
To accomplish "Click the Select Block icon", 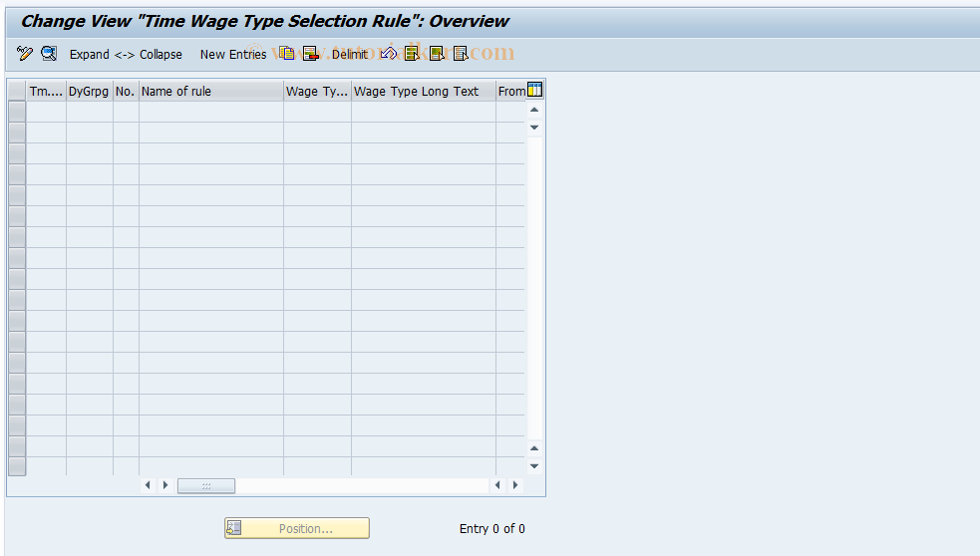I will (x=437, y=54).
